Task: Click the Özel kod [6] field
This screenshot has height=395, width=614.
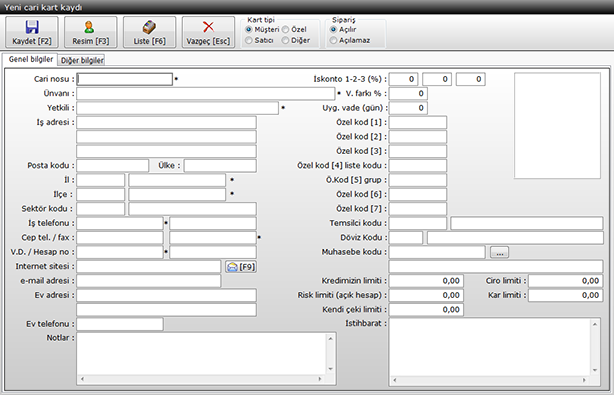Action: pyautogui.click(x=418, y=195)
